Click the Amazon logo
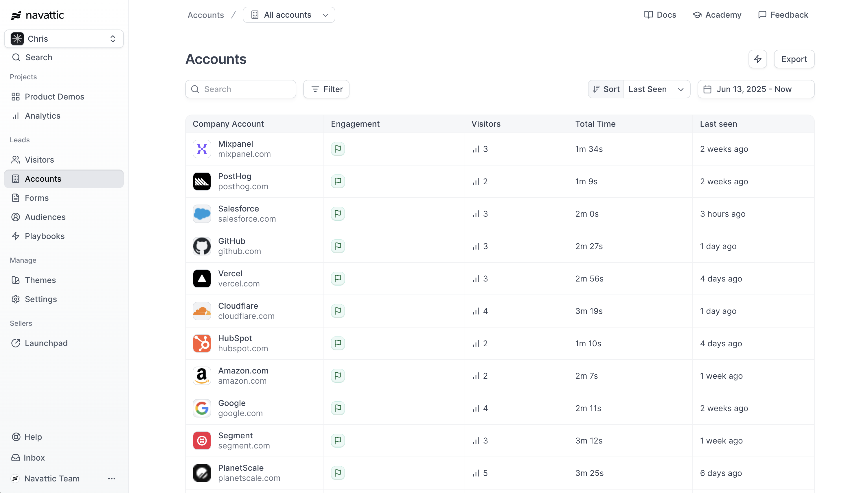The width and height of the screenshot is (868, 493). click(202, 376)
